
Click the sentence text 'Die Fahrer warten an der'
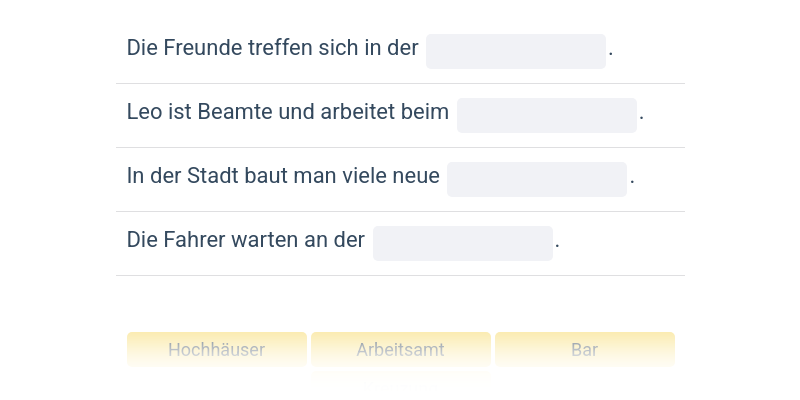(245, 240)
